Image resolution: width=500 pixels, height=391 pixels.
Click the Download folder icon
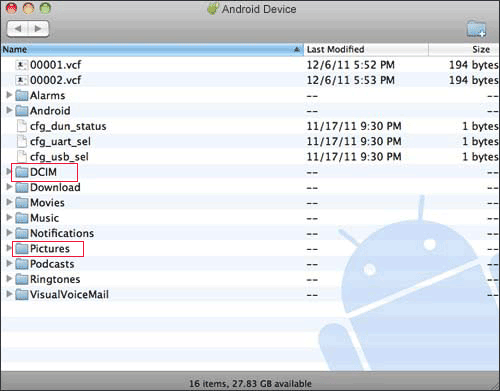tap(22, 187)
